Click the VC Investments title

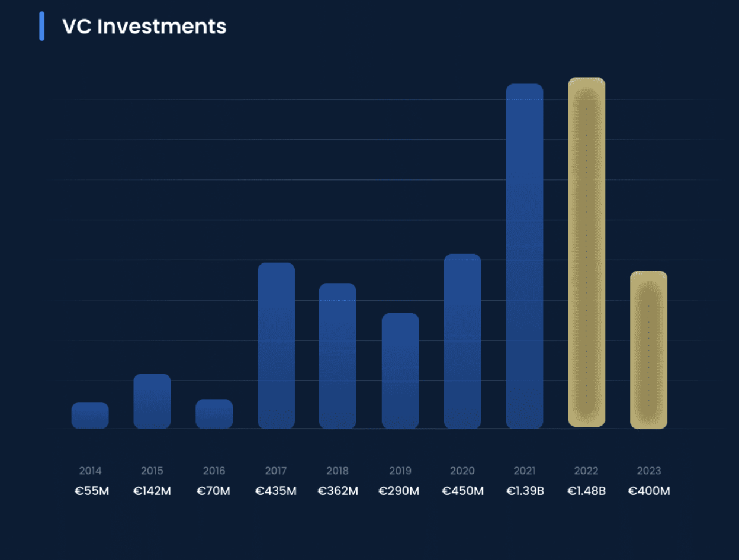144,27
